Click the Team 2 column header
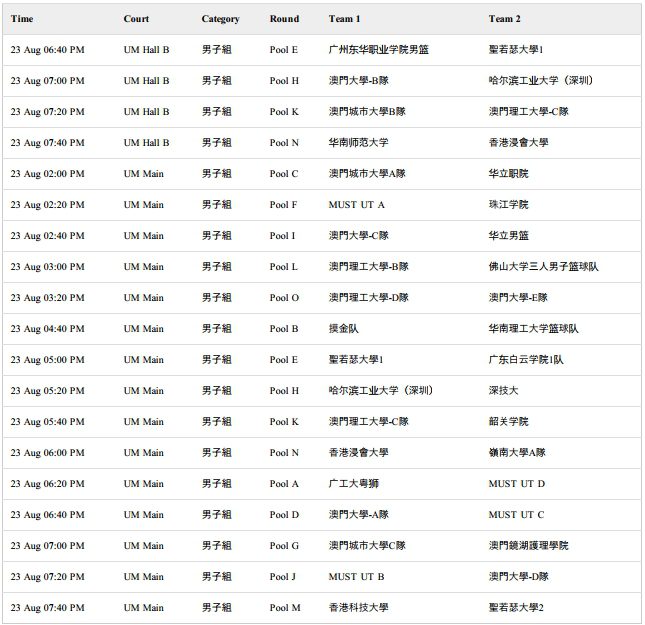Viewport: 645px width, 625px height. (x=504, y=19)
